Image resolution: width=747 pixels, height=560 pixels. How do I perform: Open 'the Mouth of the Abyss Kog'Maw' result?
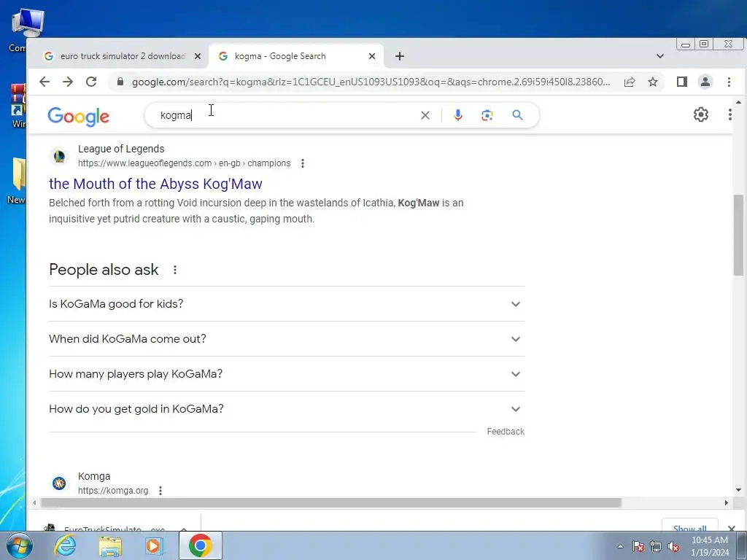click(155, 184)
